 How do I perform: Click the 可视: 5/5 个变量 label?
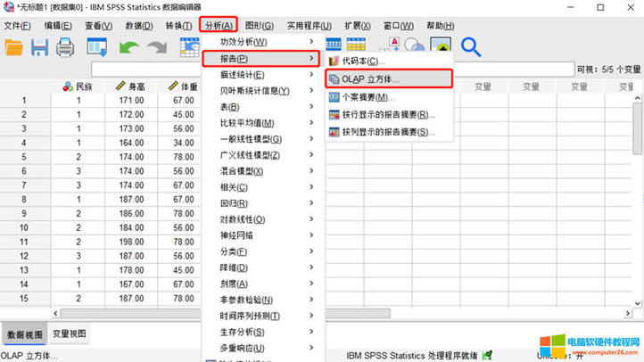tap(608, 70)
